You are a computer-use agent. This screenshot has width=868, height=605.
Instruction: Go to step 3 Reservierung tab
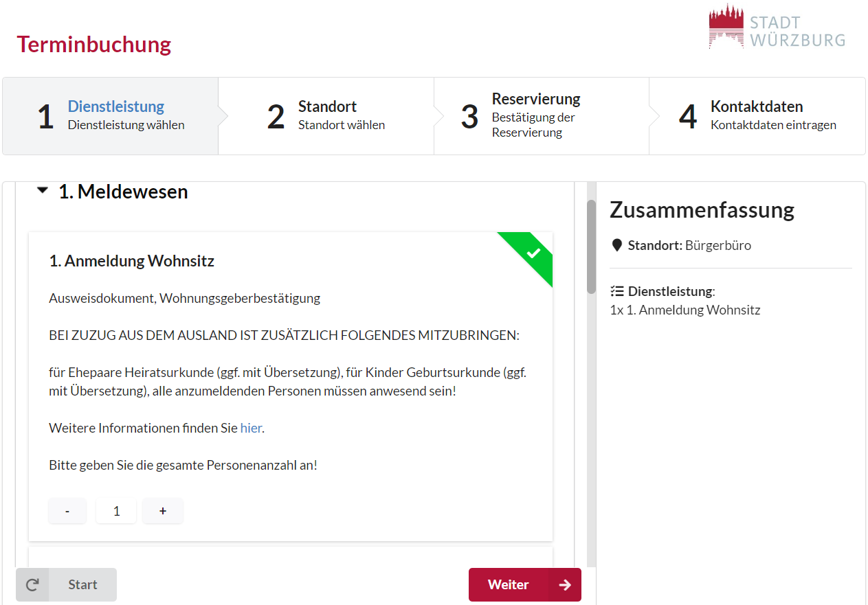point(542,116)
